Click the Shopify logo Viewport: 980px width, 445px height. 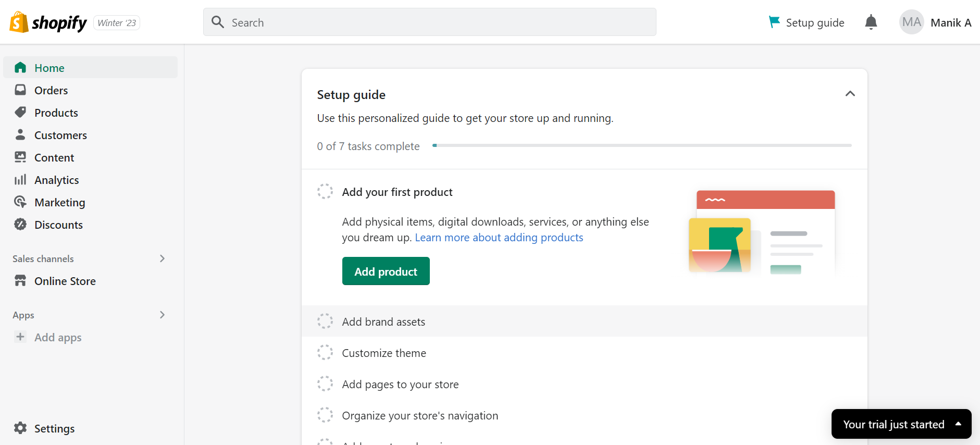[48, 22]
